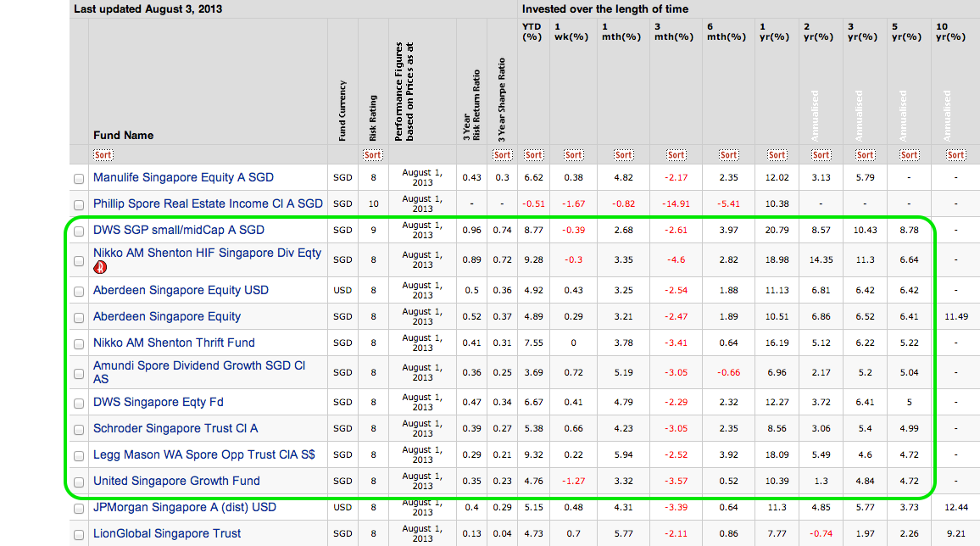Sort by 1 yr(%) returns
This screenshot has width=980, height=546.
pos(777,155)
